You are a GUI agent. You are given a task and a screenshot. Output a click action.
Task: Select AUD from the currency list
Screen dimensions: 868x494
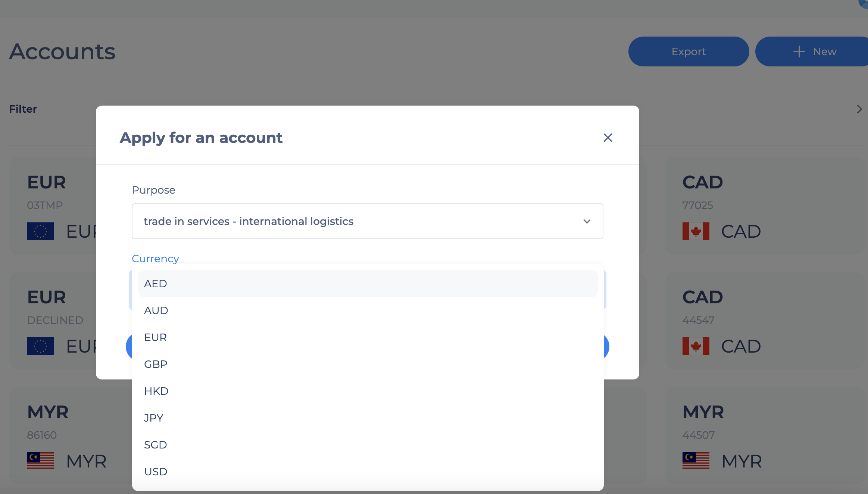click(x=368, y=310)
